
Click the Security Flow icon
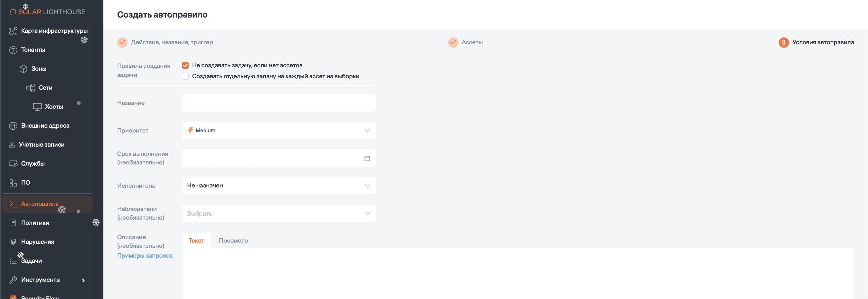(x=13, y=297)
